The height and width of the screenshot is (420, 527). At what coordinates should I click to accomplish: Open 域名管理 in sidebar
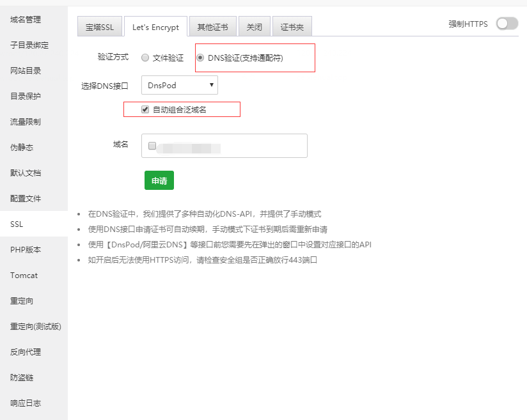[x=26, y=20]
